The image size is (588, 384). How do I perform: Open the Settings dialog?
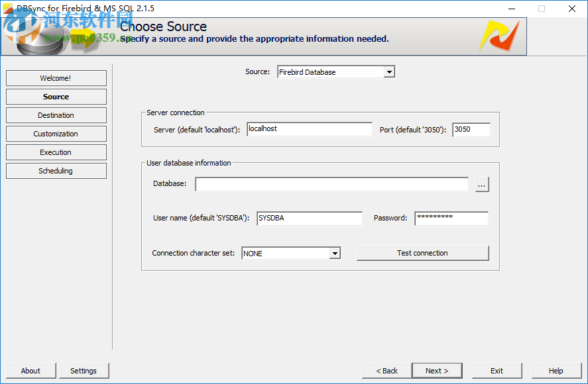[84, 371]
